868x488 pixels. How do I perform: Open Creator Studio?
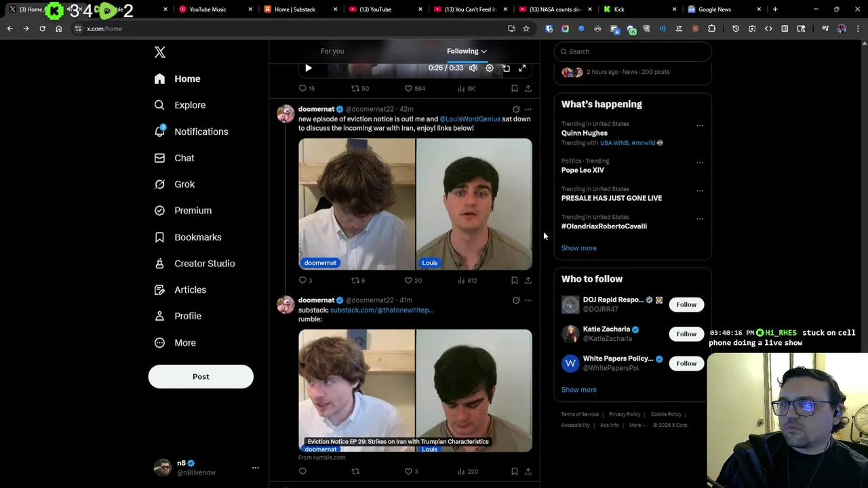pos(195,264)
